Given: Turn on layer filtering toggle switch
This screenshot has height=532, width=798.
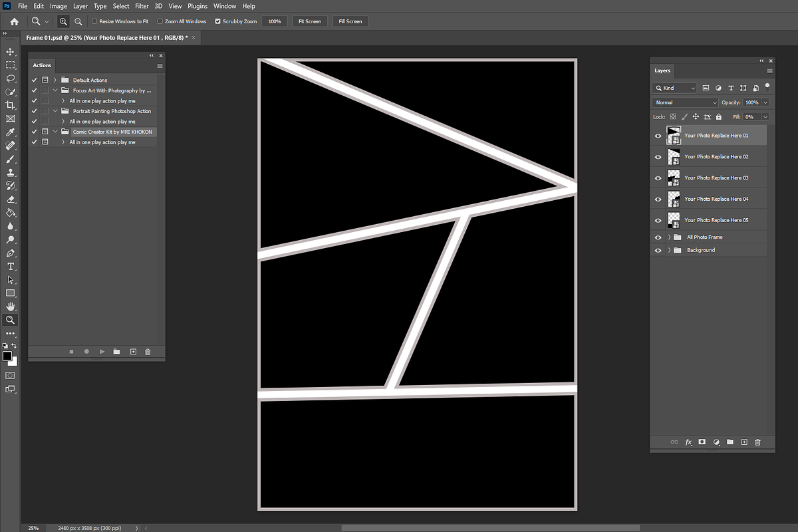Looking at the screenshot, I should click(767, 86).
